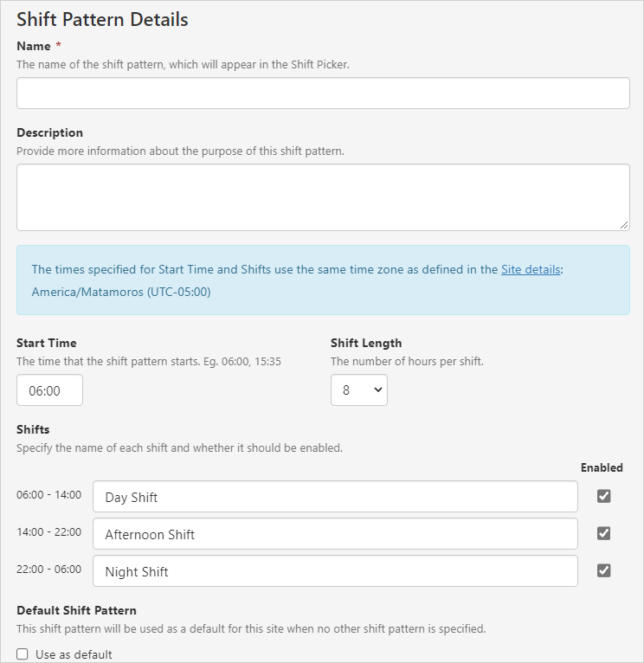Click the Afternoon Shift name field
Screen dimensions: 644x663
[x=335, y=534]
